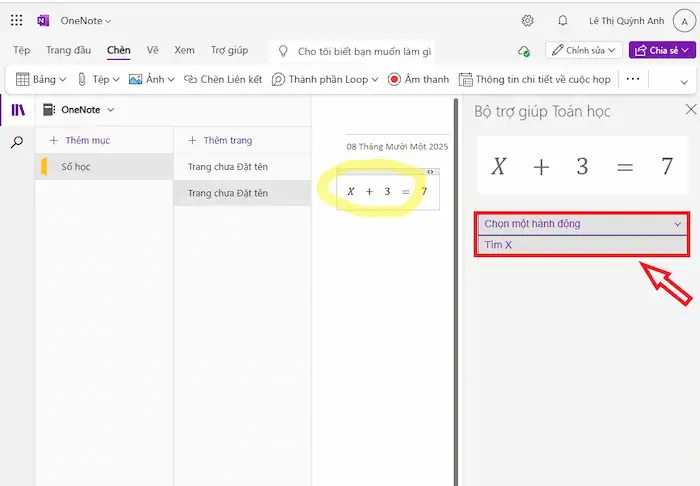Screen dimensions: 700x486
Task: Expand the Thành phần Loop dropdown
Action: click(325, 79)
